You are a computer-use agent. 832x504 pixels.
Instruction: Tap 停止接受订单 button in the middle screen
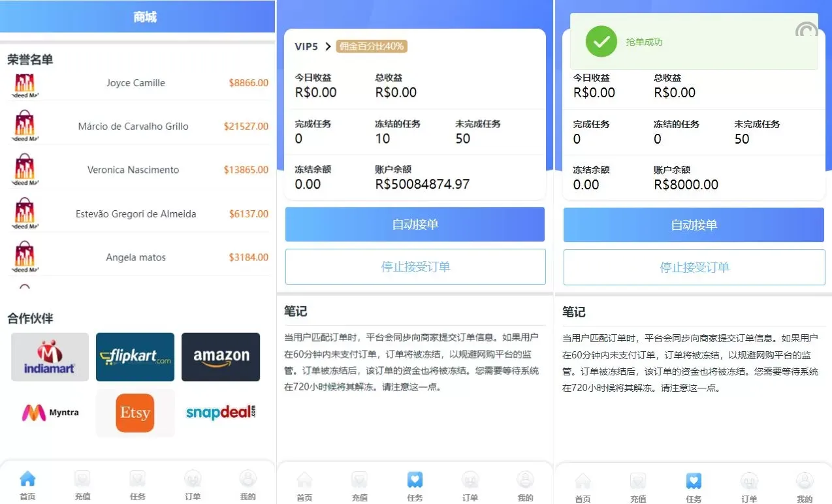point(415,266)
